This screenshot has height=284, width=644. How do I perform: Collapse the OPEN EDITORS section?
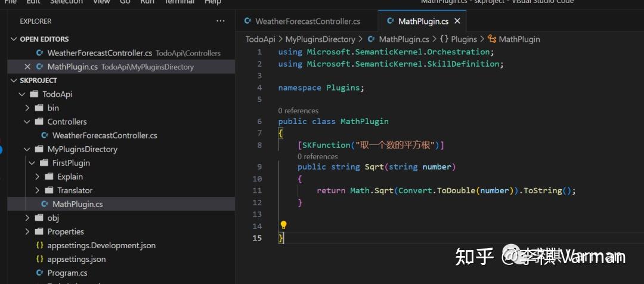tap(15, 39)
